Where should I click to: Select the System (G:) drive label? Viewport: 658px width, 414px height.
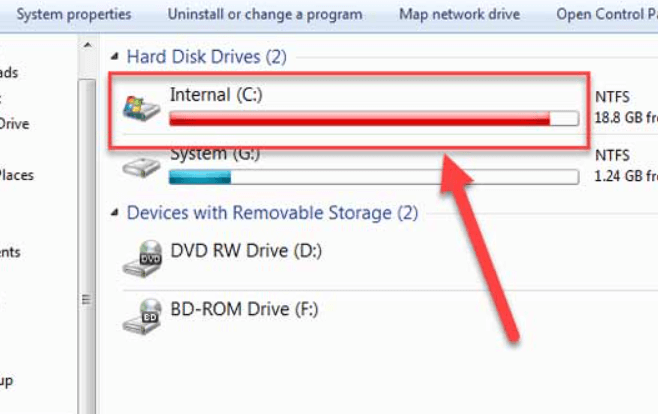pos(215,155)
